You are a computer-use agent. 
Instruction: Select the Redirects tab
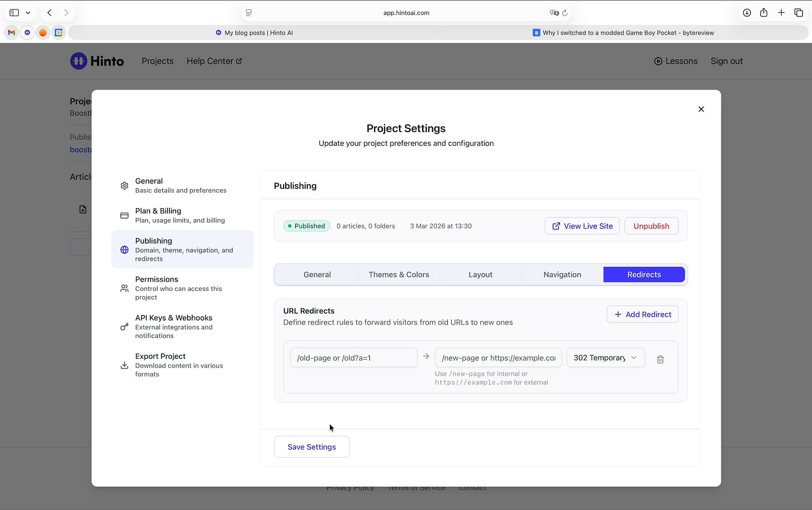pos(644,274)
